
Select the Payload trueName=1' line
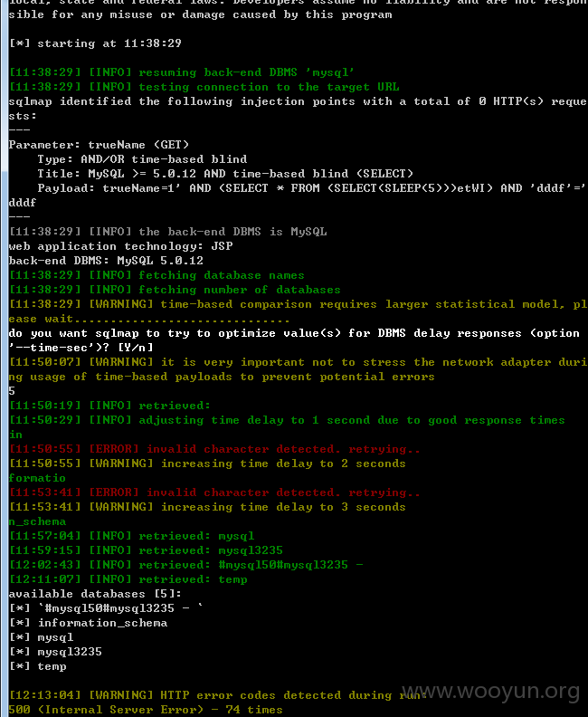[x=298, y=196]
